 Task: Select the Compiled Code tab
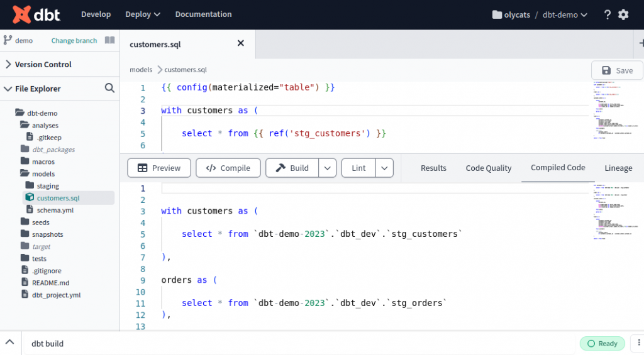coord(558,167)
